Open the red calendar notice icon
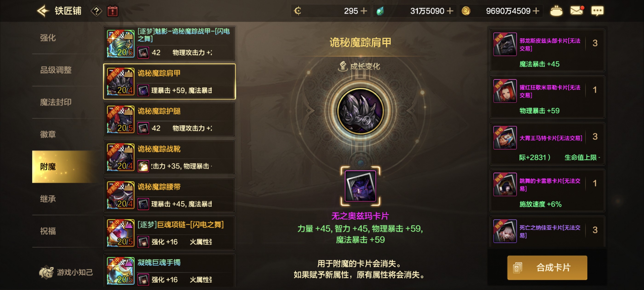Screen dimensions: 644x290 [112, 11]
